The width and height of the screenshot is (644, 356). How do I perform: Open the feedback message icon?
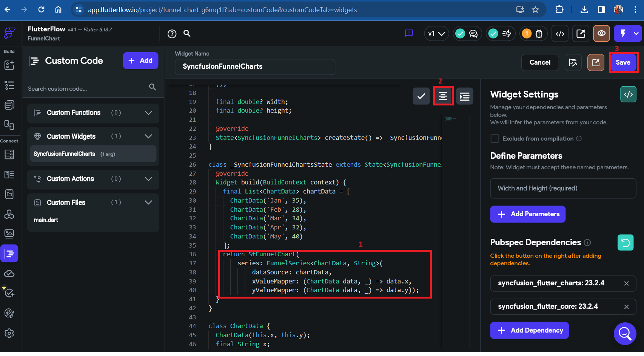(x=409, y=33)
